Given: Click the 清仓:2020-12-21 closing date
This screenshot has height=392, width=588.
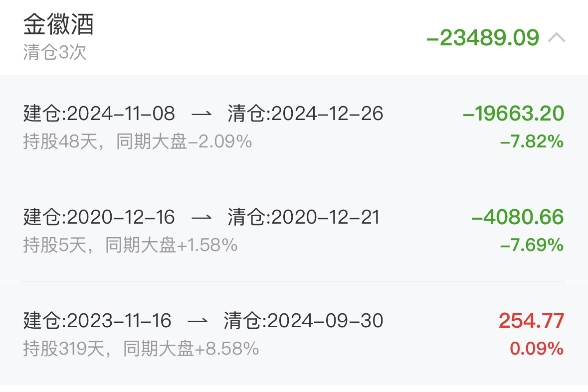Looking at the screenshot, I should (x=304, y=217).
